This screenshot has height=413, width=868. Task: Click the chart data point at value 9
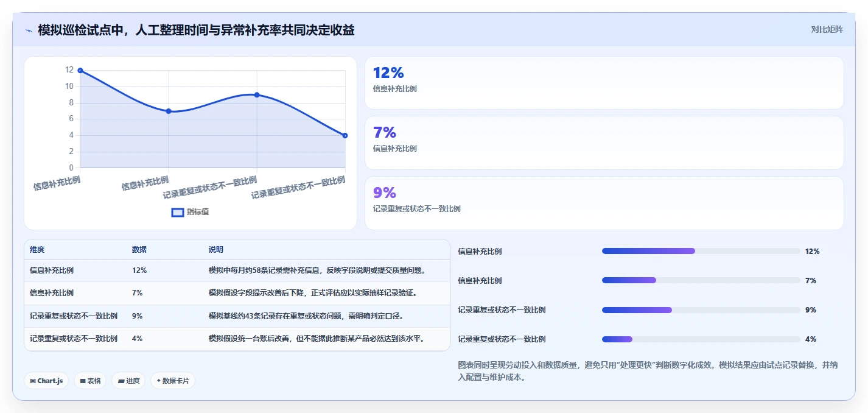[257, 95]
